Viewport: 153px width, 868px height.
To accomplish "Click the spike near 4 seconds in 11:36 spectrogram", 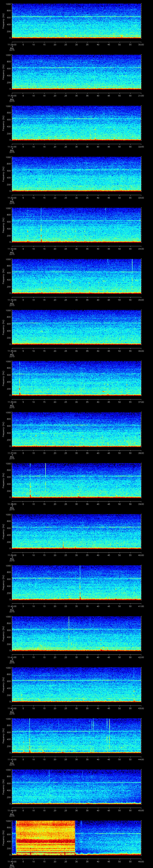I will [x=20, y=378].
